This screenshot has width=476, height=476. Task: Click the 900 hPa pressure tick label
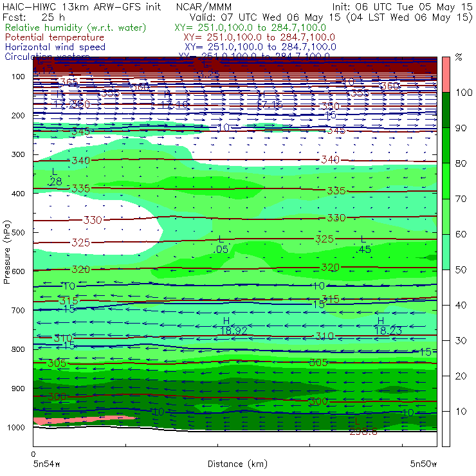[x=18, y=389]
